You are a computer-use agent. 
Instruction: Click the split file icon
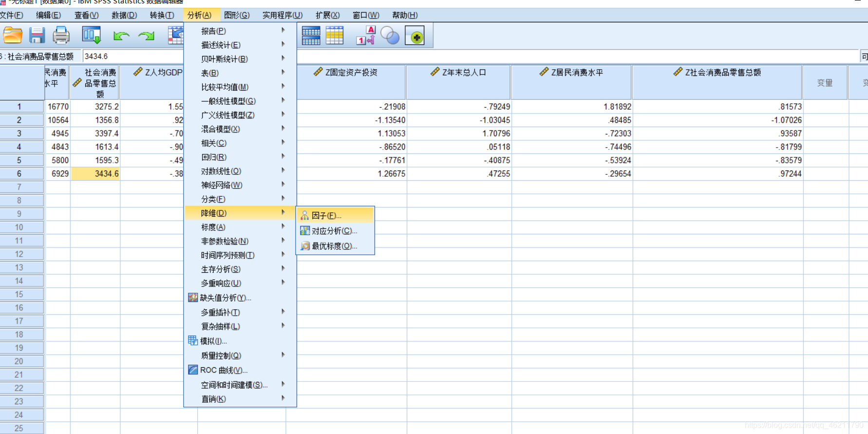click(311, 36)
